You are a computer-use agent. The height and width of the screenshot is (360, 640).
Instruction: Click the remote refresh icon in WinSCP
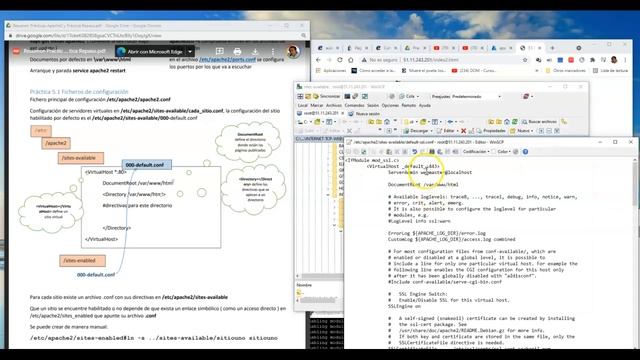click(x=515, y=122)
